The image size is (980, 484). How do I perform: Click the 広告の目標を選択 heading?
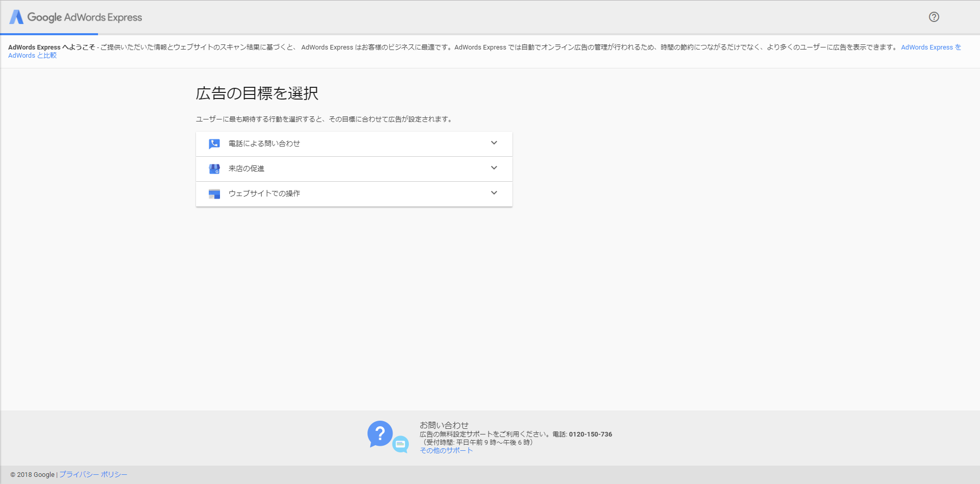[257, 93]
